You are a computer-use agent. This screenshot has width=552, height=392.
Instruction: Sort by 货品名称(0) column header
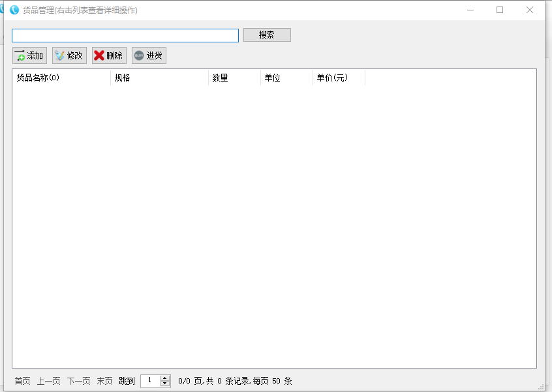pyautogui.click(x=61, y=78)
